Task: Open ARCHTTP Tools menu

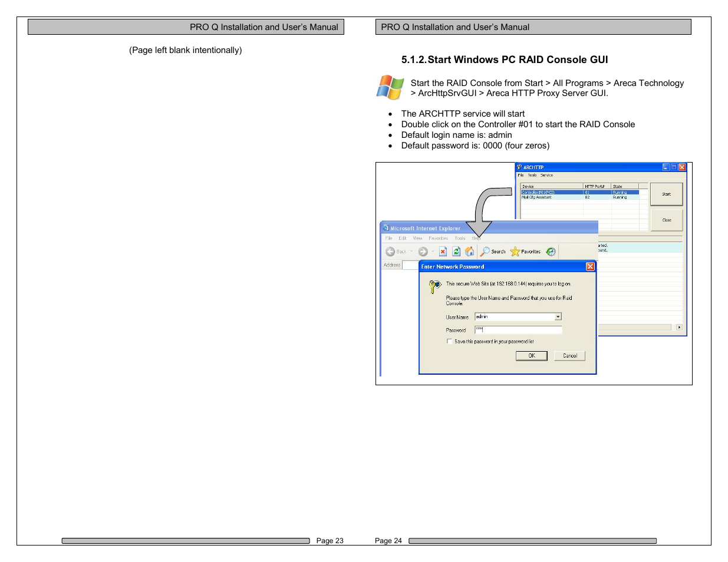Action: pos(532,175)
